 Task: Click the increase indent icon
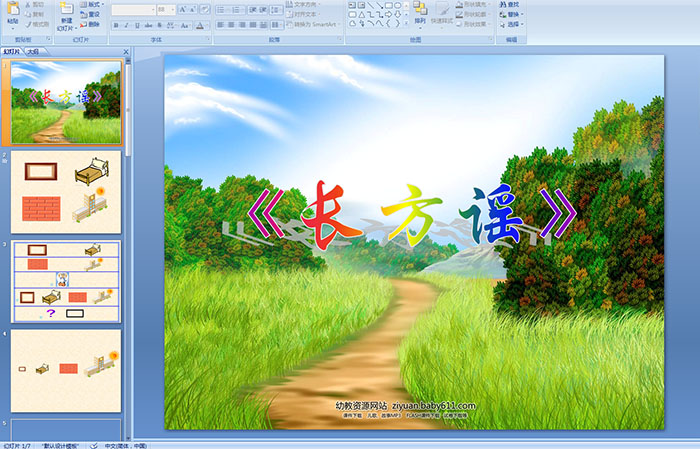click(x=263, y=10)
